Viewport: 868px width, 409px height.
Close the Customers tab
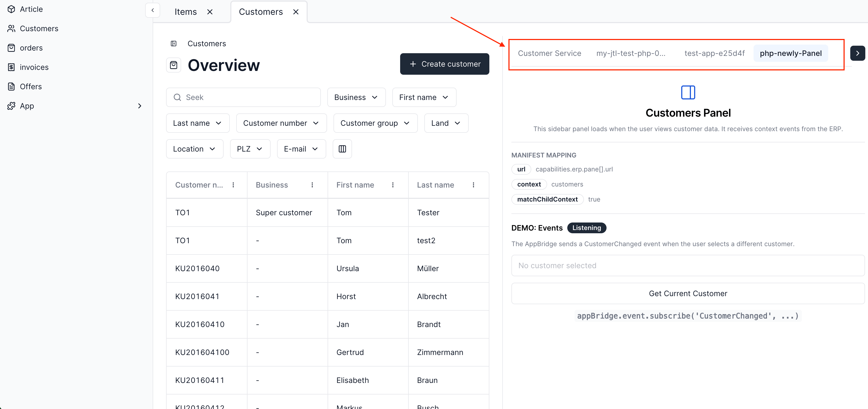296,12
